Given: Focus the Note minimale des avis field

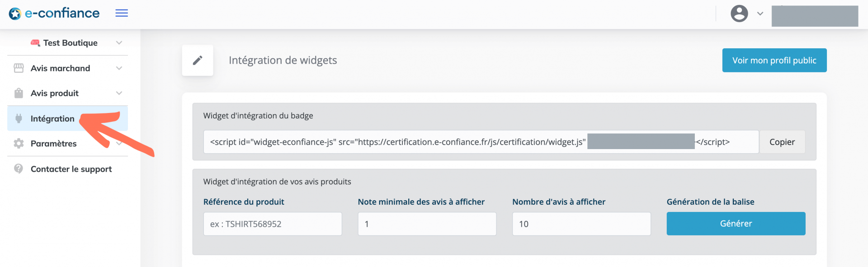Looking at the screenshot, I should [x=427, y=224].
